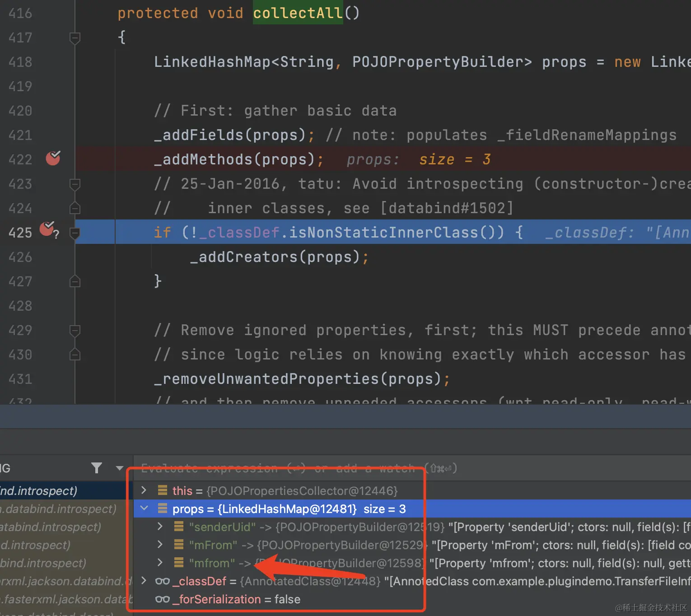Screen dimensions: 691x616
Task: Click the _forSerialization glasses watch icon
Action: click(163, 599)
